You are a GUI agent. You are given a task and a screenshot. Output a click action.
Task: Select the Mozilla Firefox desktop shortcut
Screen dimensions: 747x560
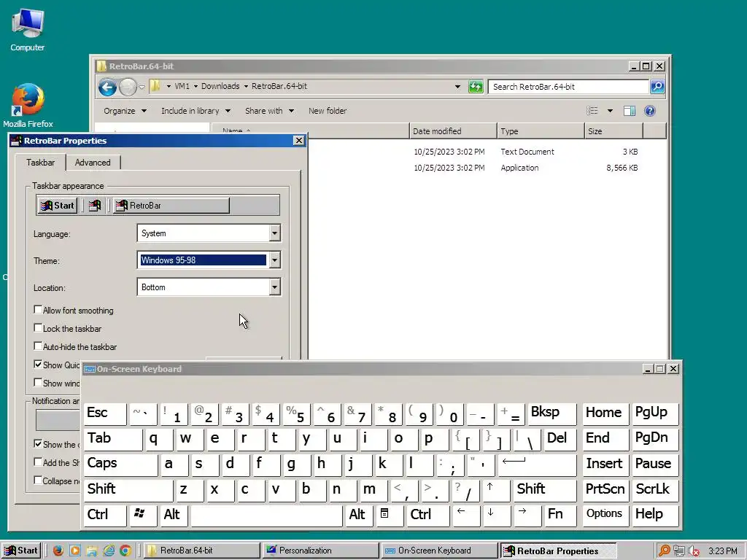28,106
